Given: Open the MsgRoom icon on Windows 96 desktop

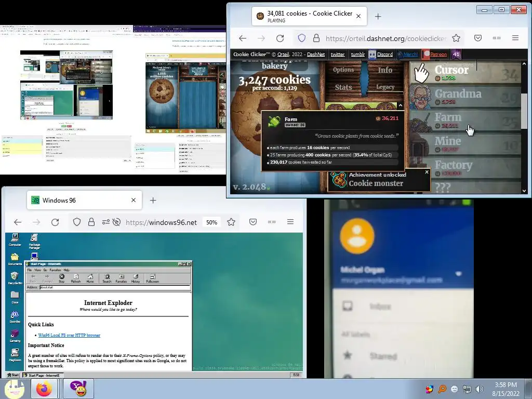Looking at the screenshot, I should [x=15, y=355].
